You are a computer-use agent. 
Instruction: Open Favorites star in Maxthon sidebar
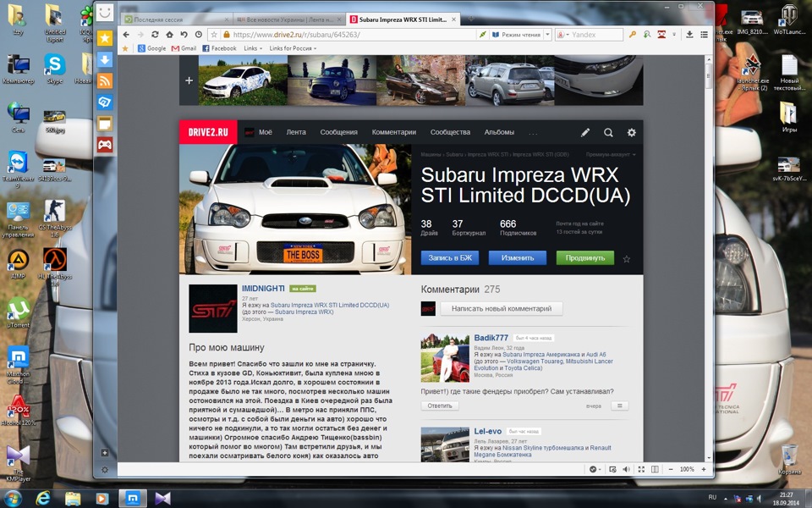(105, 38)
